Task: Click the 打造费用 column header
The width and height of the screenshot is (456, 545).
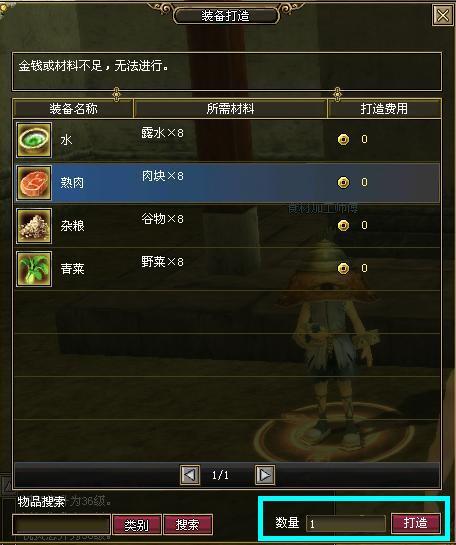Action: coord(384,109)
